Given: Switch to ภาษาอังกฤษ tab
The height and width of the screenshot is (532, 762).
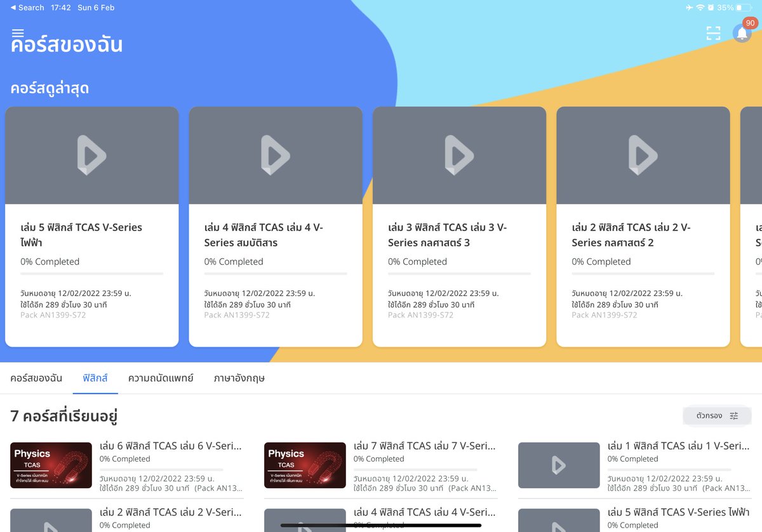Looking at the screenshot, I should pyautogui.click(x=239, y=378).
